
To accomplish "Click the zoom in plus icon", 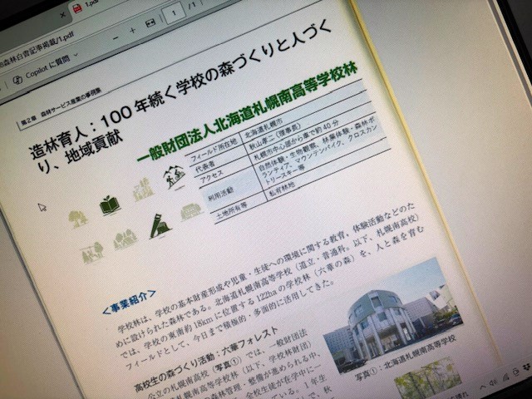I will (133, 31).
